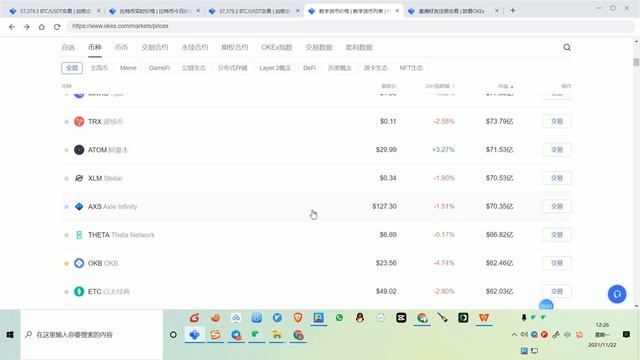Click the AXS price $127.30
Viewport: 640px width, 360px height.
[384, 207]
